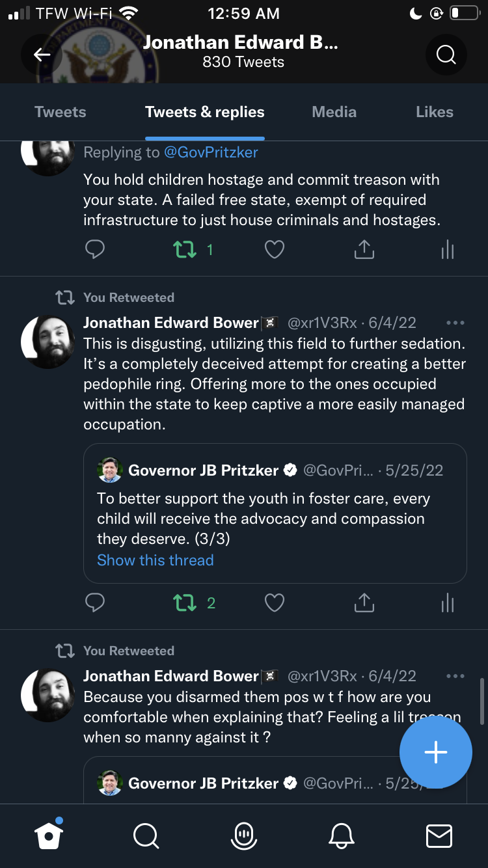The image size is (488, 868).
Task: Switch to the Media tab
Action: [334, 112]
